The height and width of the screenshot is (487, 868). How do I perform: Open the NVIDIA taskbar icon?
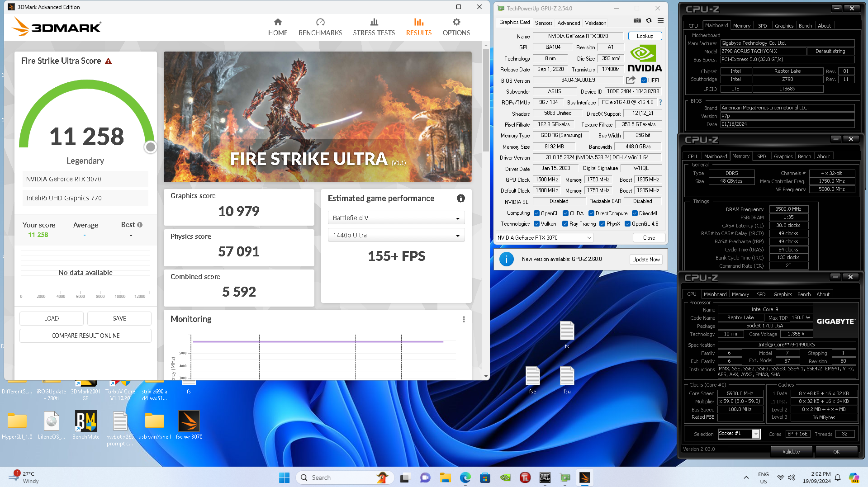click(505, 478)
